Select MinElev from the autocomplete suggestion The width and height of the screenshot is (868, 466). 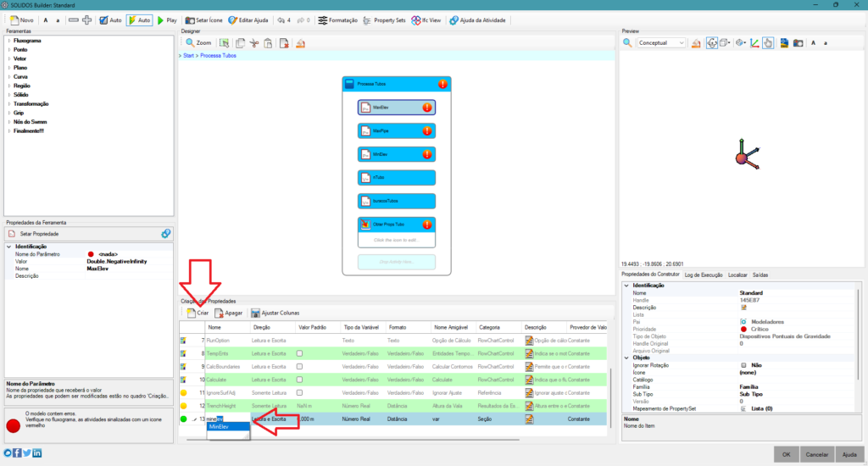click(x=219, y=427)
